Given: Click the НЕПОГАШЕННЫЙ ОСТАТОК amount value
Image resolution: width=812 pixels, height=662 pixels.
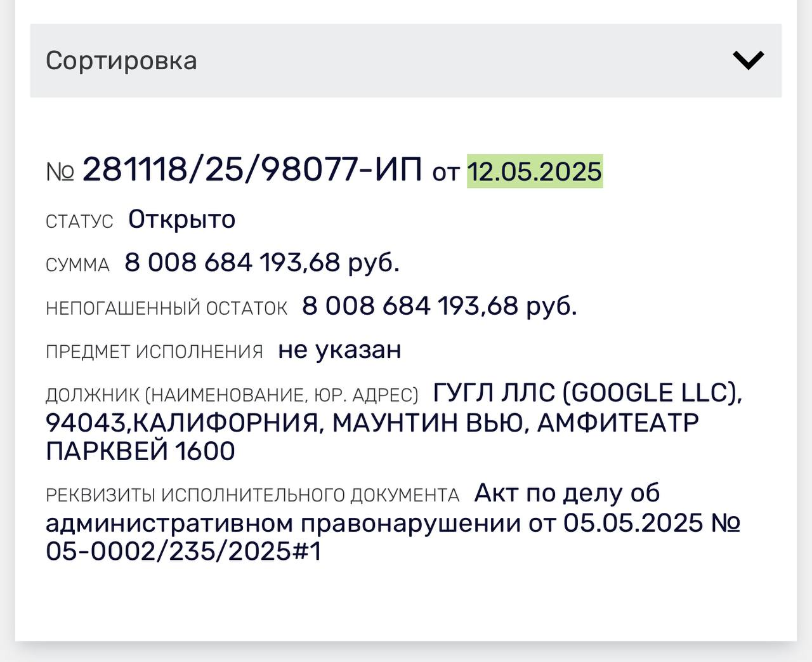Looking at the screenshot, I should 440,306.
